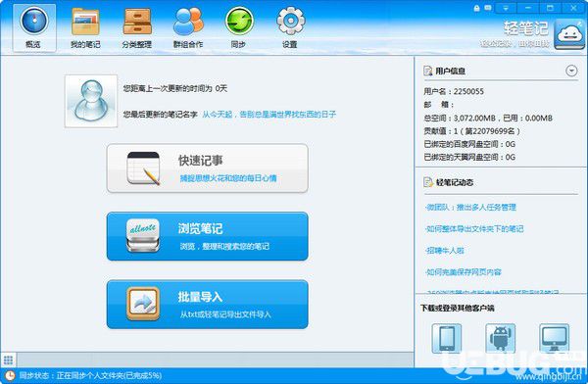The width and height of the screenshot is (588, 384).
Task: Click the notepad pencil icon in 快速记事
Action: coord(143,168)
